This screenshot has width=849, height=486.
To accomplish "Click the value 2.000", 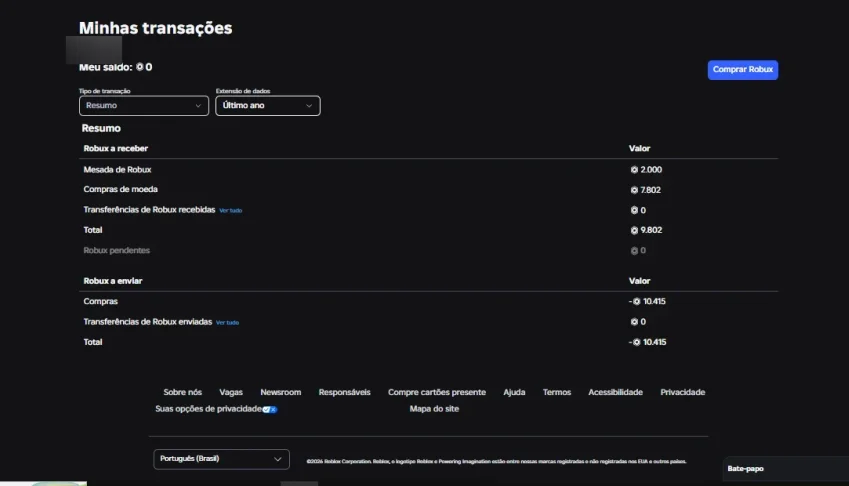I will click(x=651, y=170).
